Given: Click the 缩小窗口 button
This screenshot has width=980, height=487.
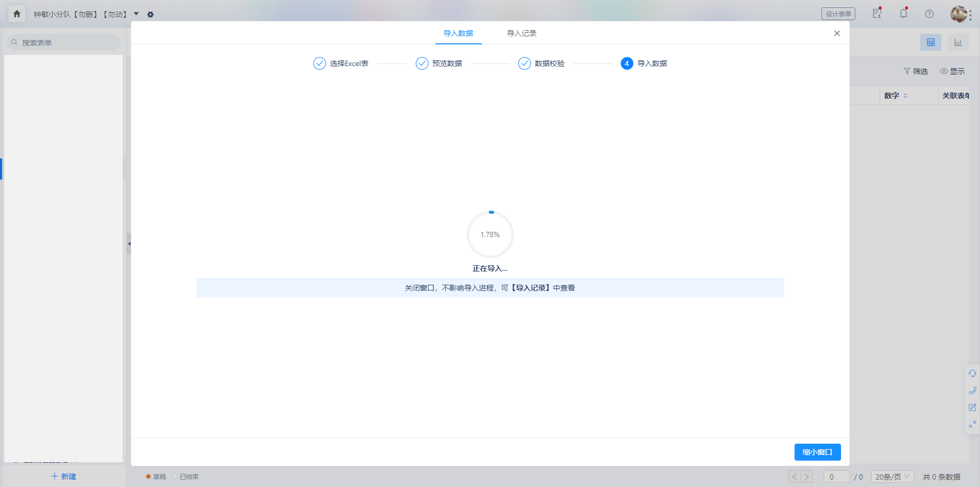Looking at the screenshot, I should [818, 452].
